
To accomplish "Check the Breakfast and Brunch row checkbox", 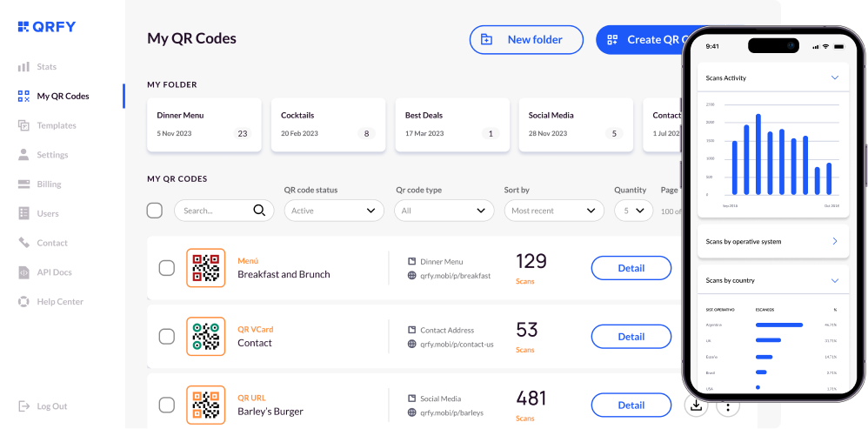I will 166,268.
